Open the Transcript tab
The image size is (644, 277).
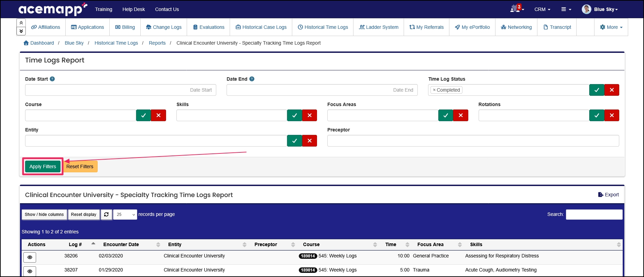557,27
